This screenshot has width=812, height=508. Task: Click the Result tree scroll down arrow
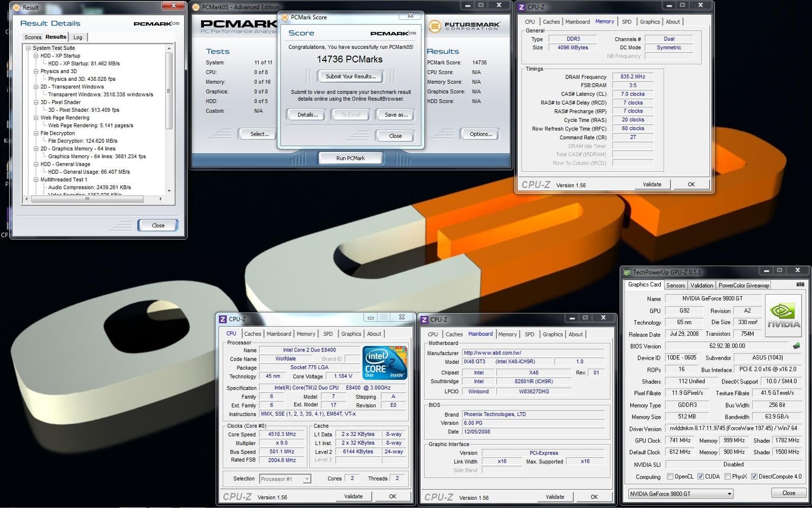pos(169,191)
